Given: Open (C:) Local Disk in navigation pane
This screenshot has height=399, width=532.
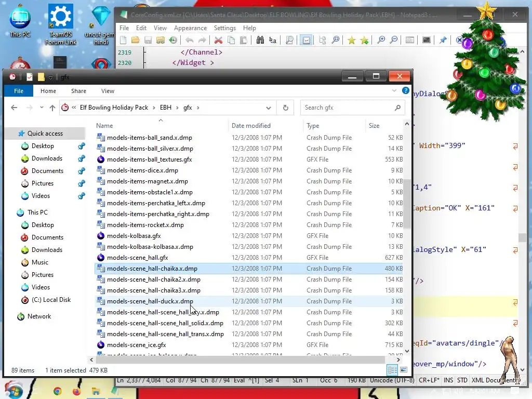Looking at the screenshot, I should click(x=51, y=300).
